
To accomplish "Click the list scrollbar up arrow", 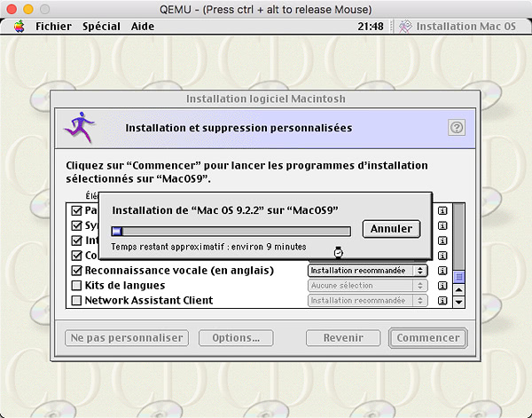I will (x=458, y=289).
